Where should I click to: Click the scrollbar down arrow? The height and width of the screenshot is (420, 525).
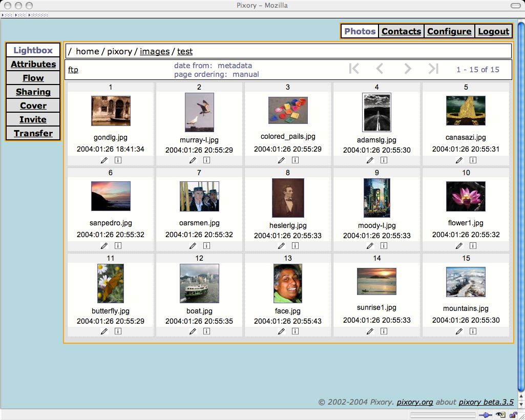coord(521,404)
